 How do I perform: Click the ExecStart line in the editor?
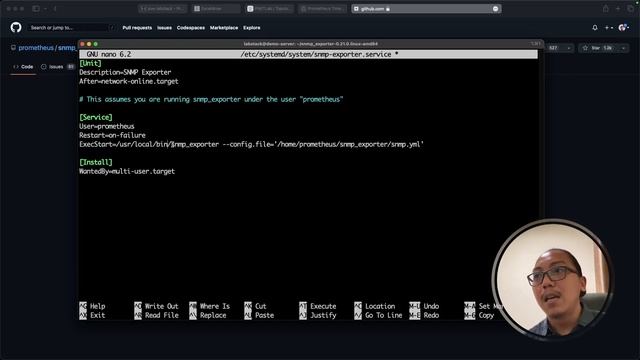(251, 144)
